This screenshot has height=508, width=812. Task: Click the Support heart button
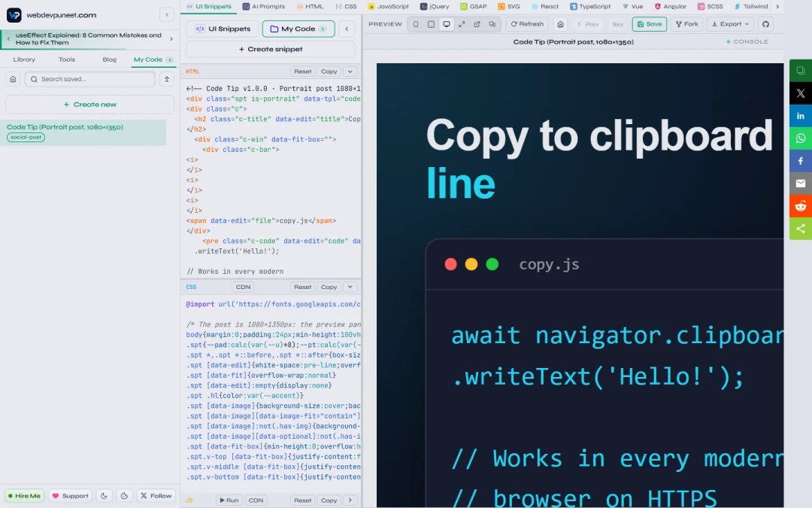pos(70,495)
